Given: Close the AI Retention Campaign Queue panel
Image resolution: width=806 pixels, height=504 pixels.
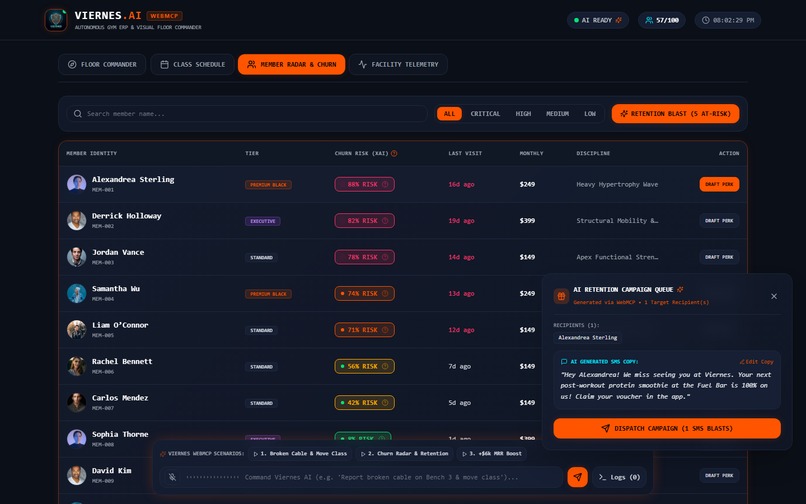Looking at the screenshot, I should pos(774,296).
